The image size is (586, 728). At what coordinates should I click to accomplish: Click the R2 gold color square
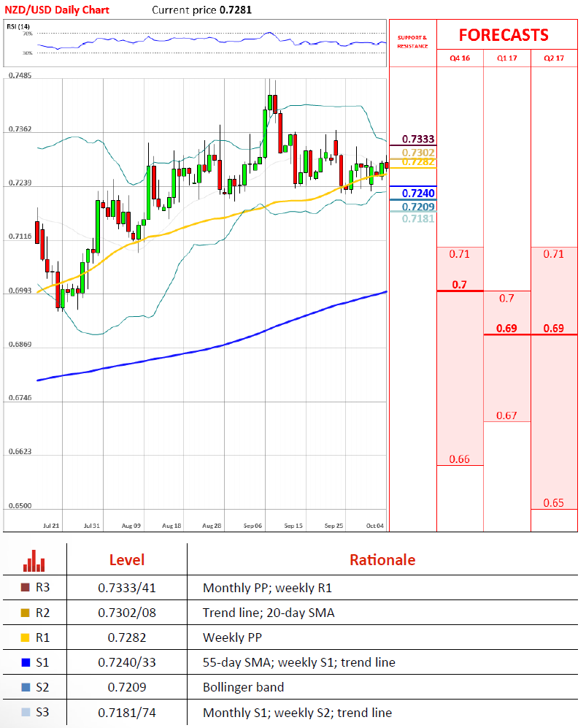[26, 613]
